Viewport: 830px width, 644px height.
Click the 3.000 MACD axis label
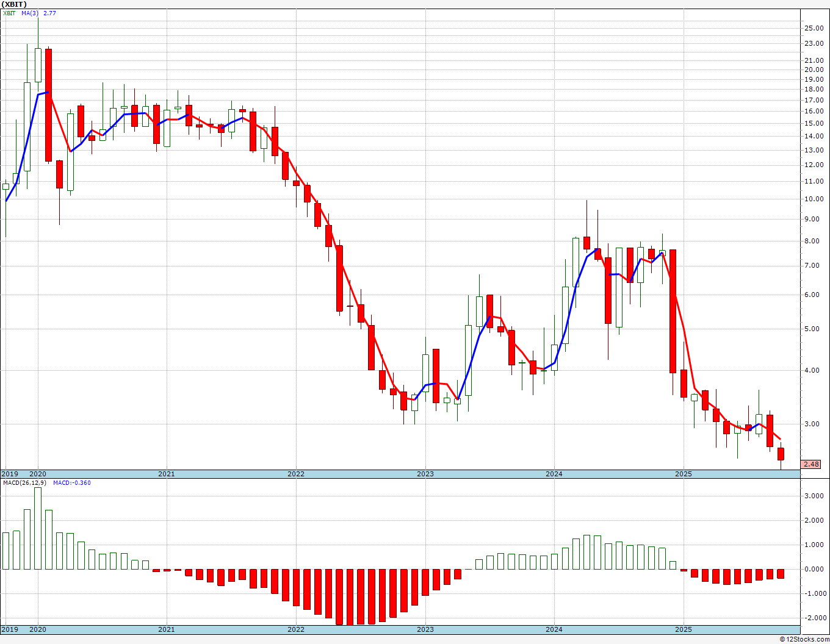[x=814, y=496]
